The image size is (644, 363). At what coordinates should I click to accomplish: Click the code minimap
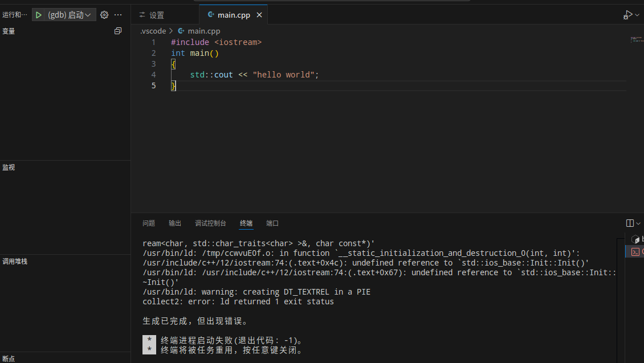(637, 39)
